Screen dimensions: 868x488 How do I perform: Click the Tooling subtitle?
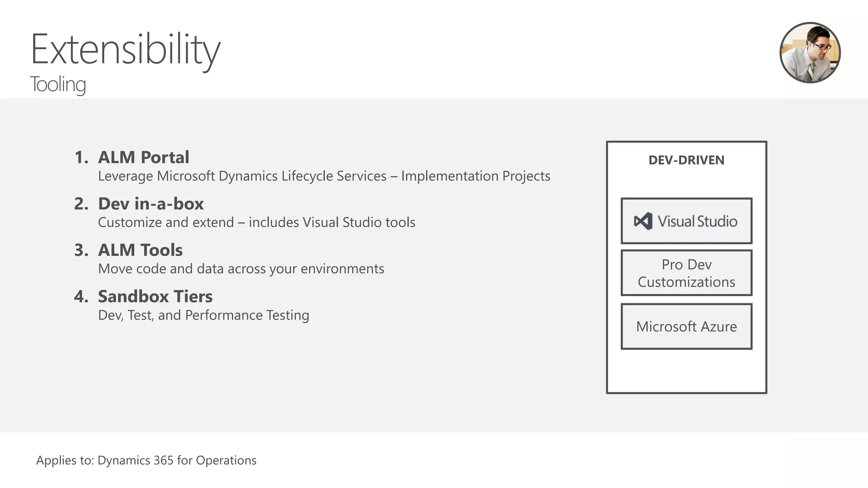click(58, 84)
